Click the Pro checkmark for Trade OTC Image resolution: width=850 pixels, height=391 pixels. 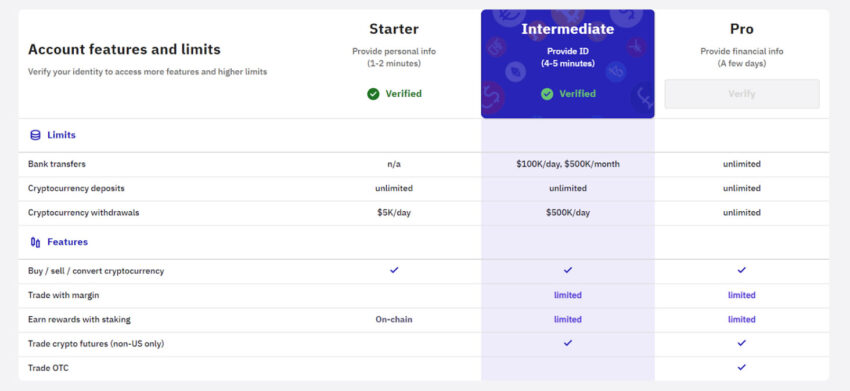(742, 367)
